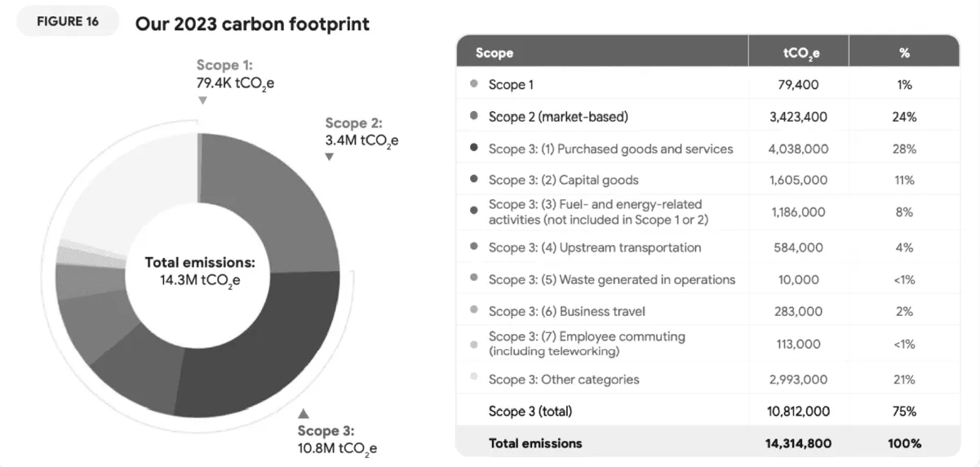
Task: Click the Scope 1 legend dot
Action: coord(474,84)
